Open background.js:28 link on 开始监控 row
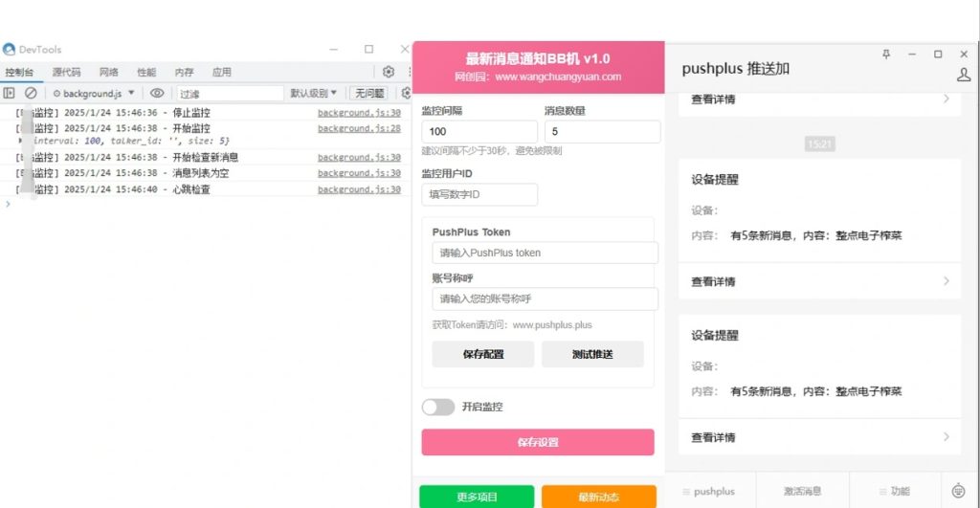This screenshot has width=980, height=508. click(x=359, y=128)
